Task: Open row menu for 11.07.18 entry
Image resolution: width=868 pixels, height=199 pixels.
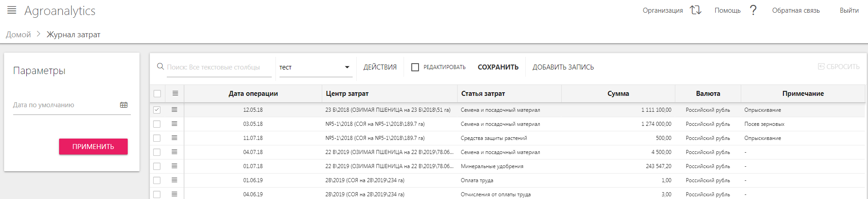Action: (x=175, y=138)
